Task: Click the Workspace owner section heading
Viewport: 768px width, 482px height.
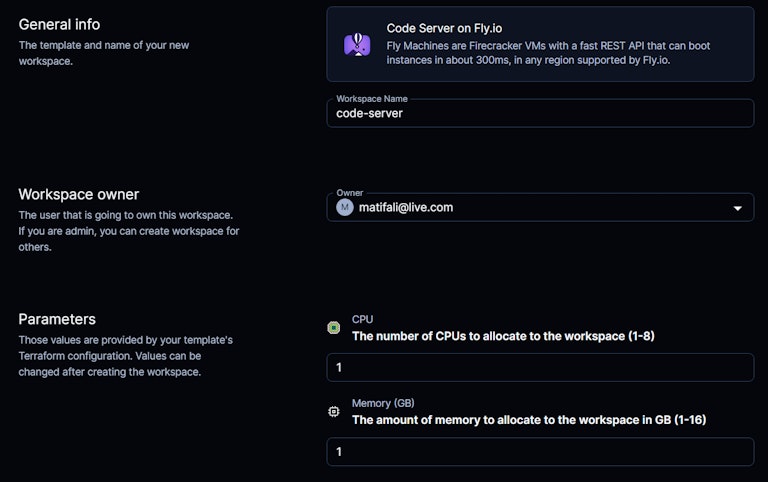Action: click(x=79, y=194)
